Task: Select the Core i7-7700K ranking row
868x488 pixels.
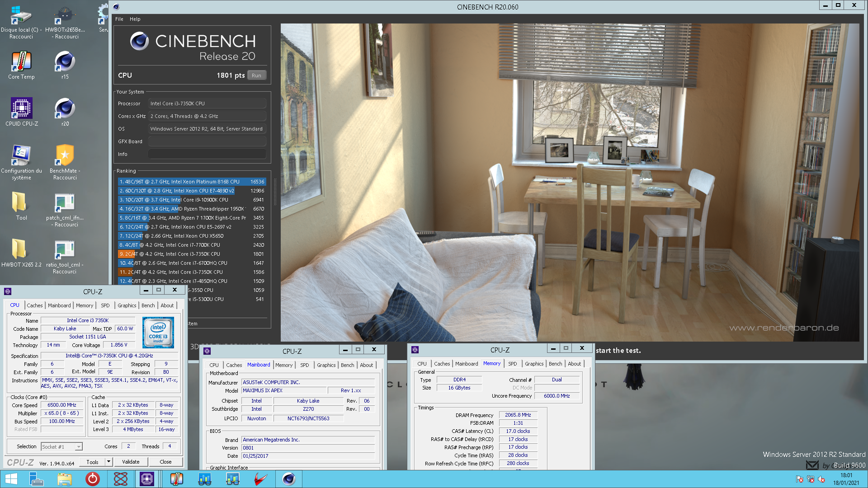Action: 192,245
